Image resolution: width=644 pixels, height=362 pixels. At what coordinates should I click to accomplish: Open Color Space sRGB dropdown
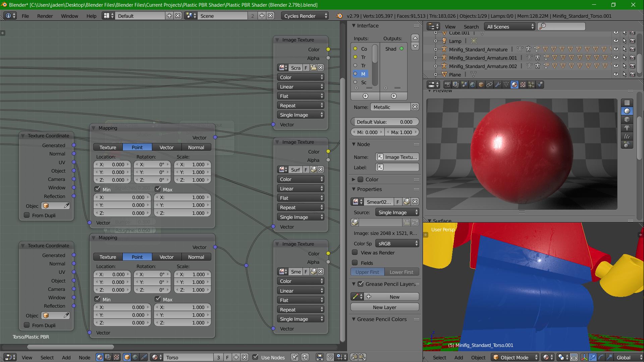[397, 244]
